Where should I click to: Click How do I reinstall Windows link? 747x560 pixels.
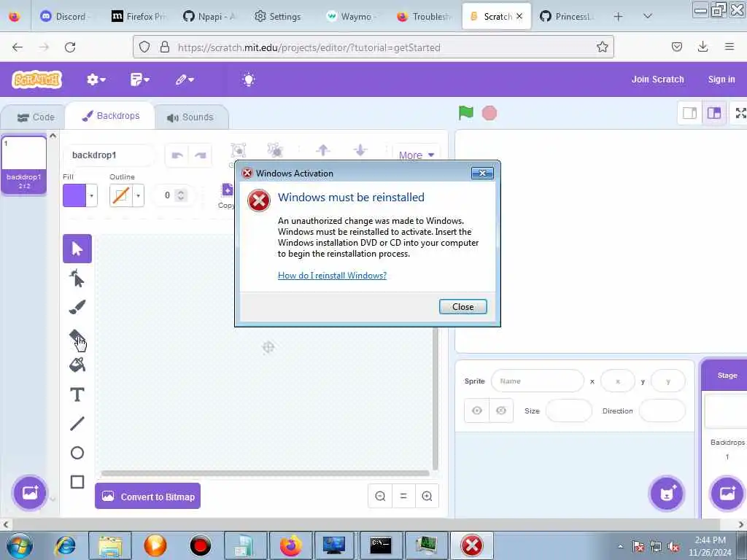pyautogui.click(x=332, y=275)
